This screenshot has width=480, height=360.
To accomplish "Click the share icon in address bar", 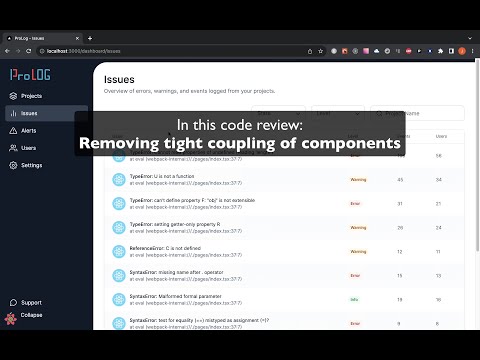I will [310, 51].
